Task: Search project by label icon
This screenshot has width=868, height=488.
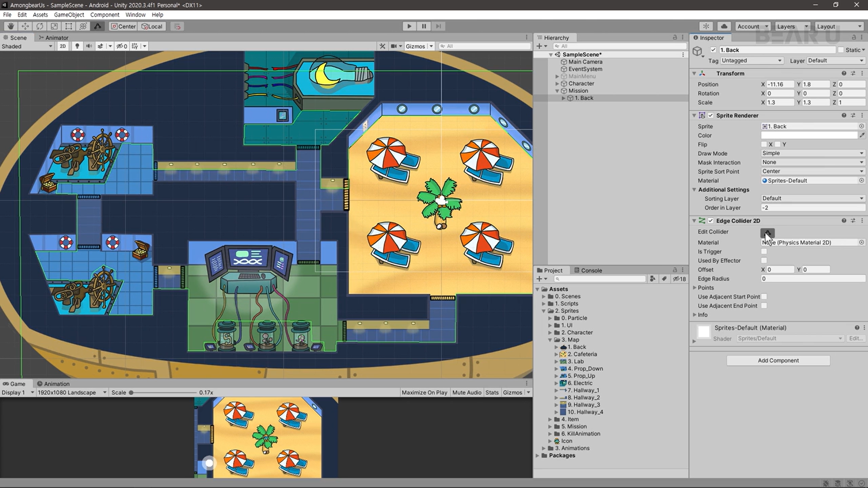Action: click(664, 279)
